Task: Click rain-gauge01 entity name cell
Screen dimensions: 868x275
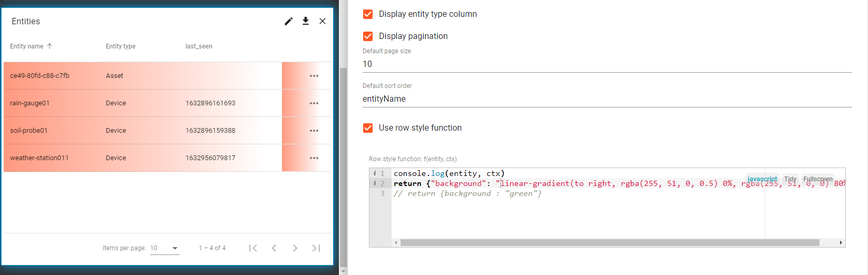Action: [30, 103]
